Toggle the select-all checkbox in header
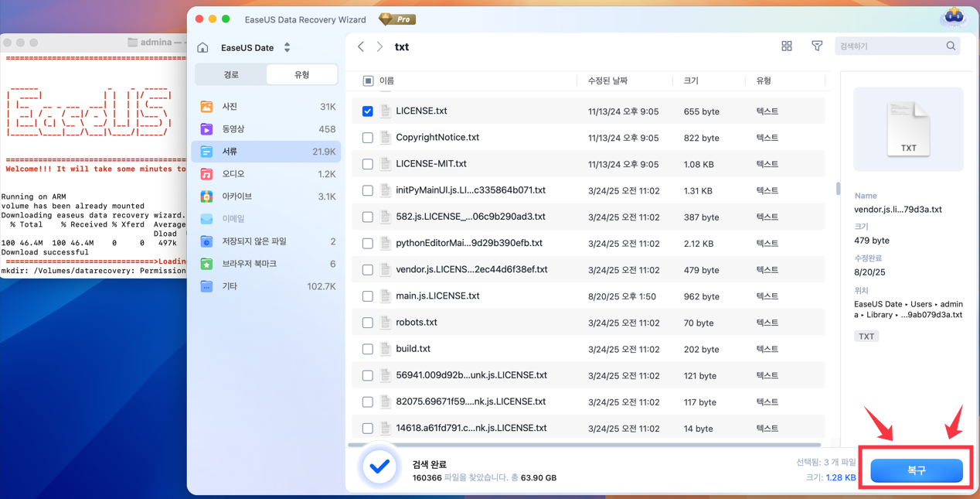 click(x=368, y=80)
